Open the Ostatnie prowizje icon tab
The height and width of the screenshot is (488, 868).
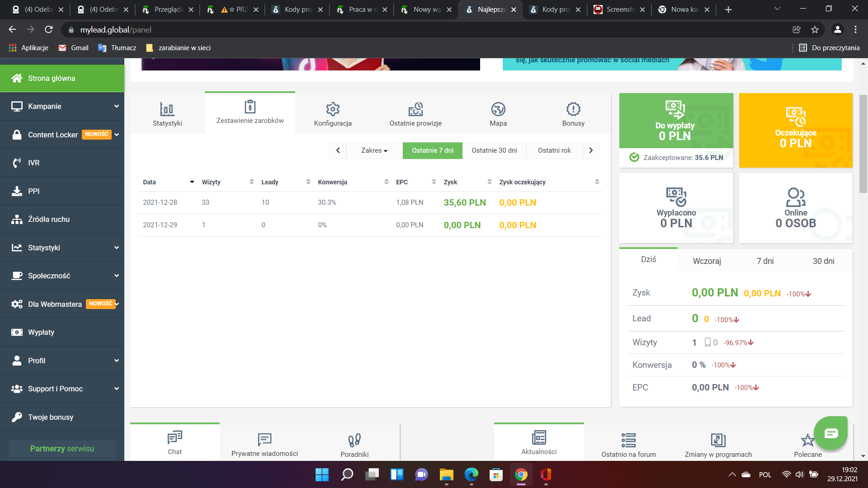(x=415, y=109)
